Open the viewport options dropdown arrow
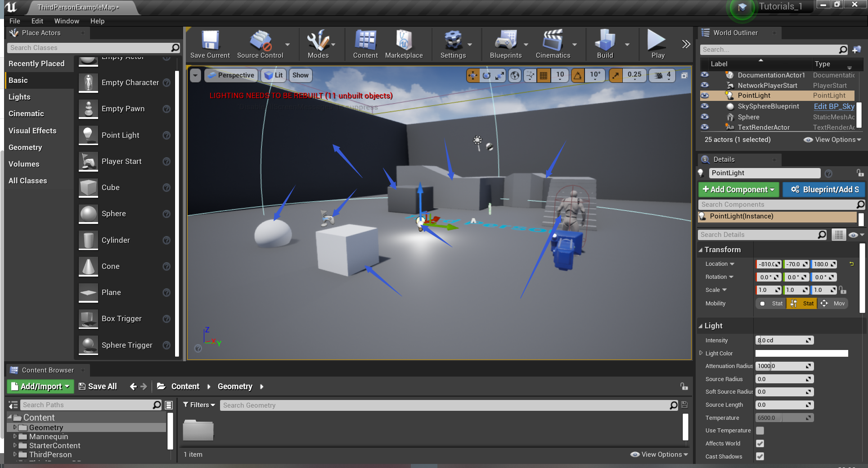The height and width of the screenshot is (468, 868). [195, 75]
